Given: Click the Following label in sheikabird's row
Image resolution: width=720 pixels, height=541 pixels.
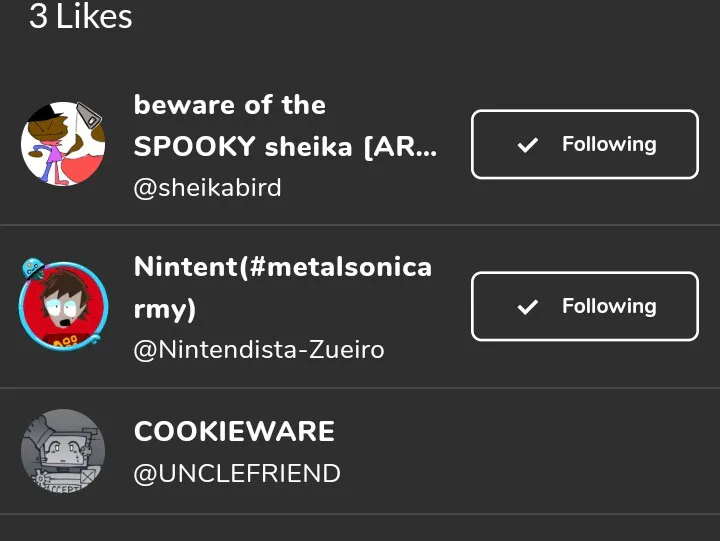Looking at the screenshot, I should point(609,144).
